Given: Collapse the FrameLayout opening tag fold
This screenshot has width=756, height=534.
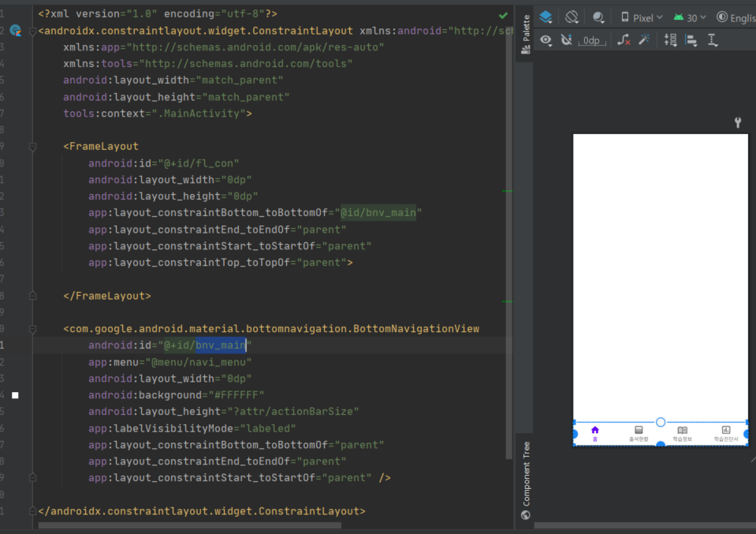Looking at the screenshot, I should pos(33,147).
